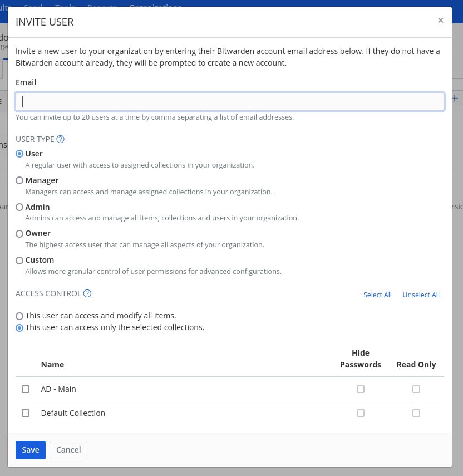Open the Send menu item
Screen dimensions: 463x476
[33, 7]
